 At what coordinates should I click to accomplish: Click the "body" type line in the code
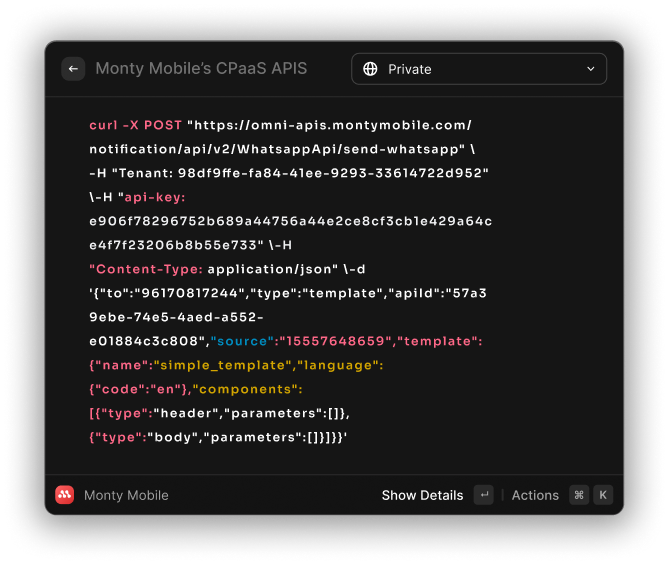click(x=218, y=437)
